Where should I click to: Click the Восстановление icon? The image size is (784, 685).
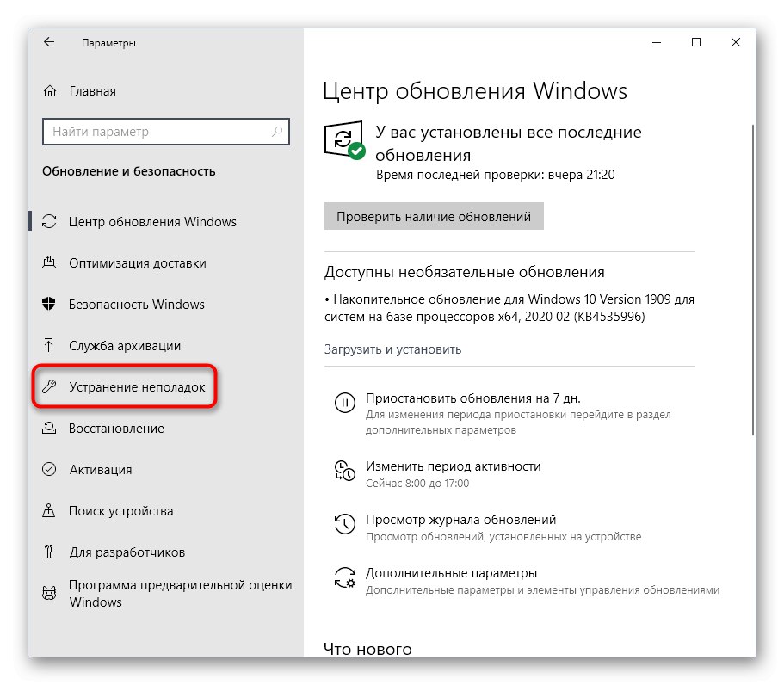49,428
